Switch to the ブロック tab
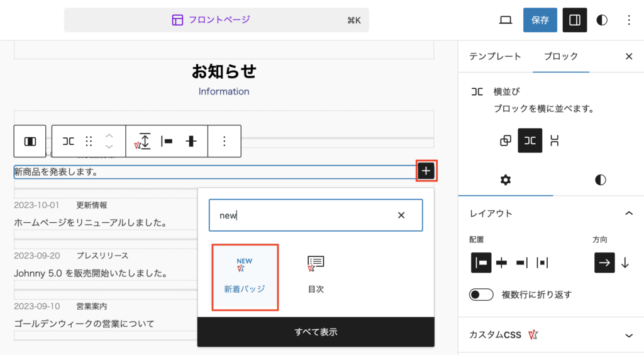This screenshot has width=644, height=355. pyautogui.click(x=560, y=56)
